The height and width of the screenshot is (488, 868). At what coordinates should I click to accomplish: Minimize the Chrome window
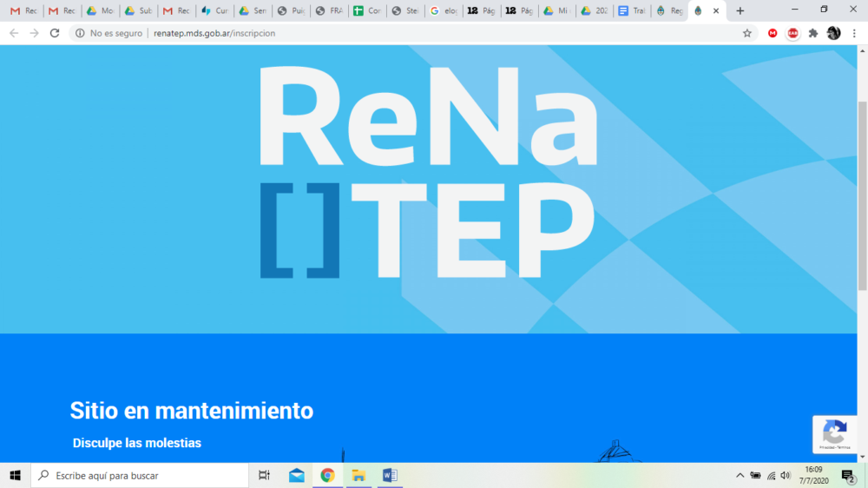pos(794,10)
